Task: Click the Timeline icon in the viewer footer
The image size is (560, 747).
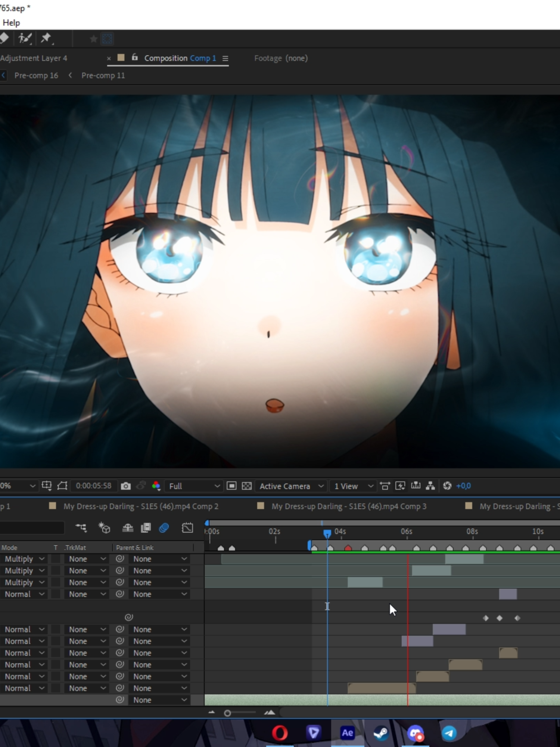Action: pos(416,486)
